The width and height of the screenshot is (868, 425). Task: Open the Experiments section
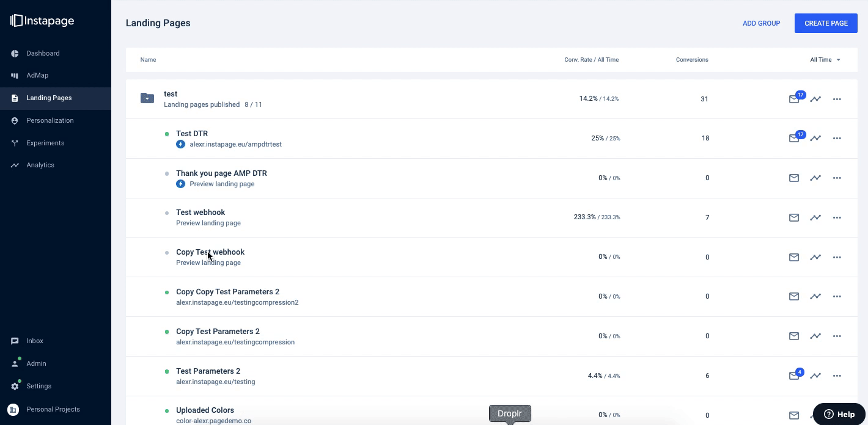coord(45,143)
